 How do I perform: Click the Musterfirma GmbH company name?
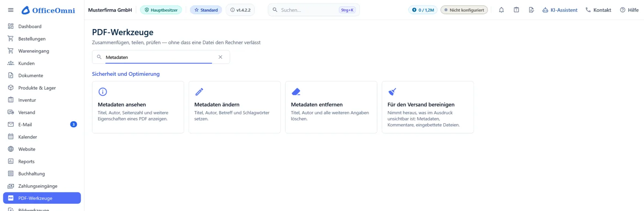[x=110, y=10]
